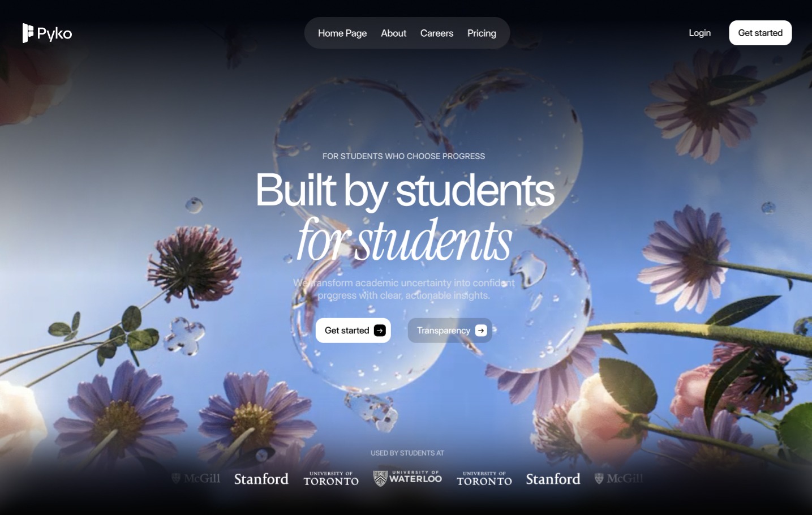Click the right University of Toronto logo

484,479
